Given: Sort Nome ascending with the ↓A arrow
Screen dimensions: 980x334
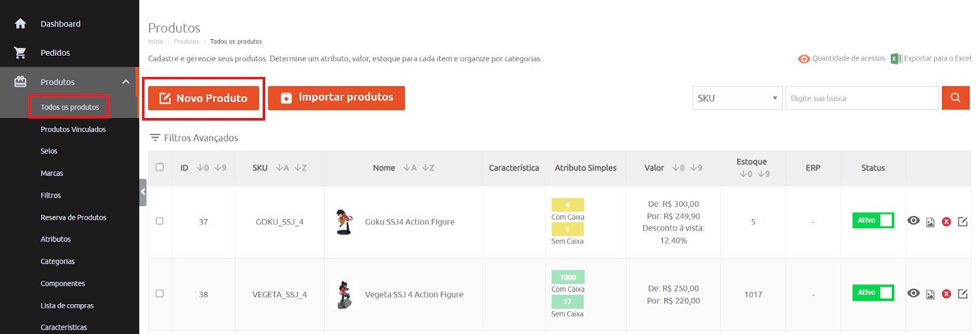Looking at the screenshot, I should pos(410,168).
